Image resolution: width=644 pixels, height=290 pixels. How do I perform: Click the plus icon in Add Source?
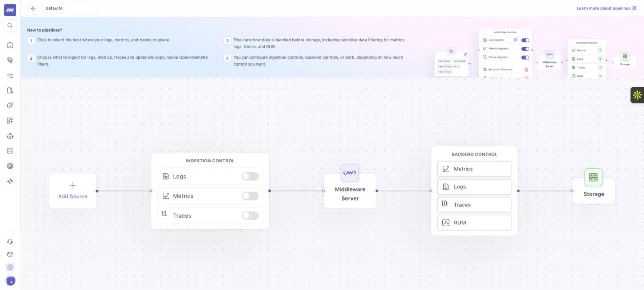(73, 185)
